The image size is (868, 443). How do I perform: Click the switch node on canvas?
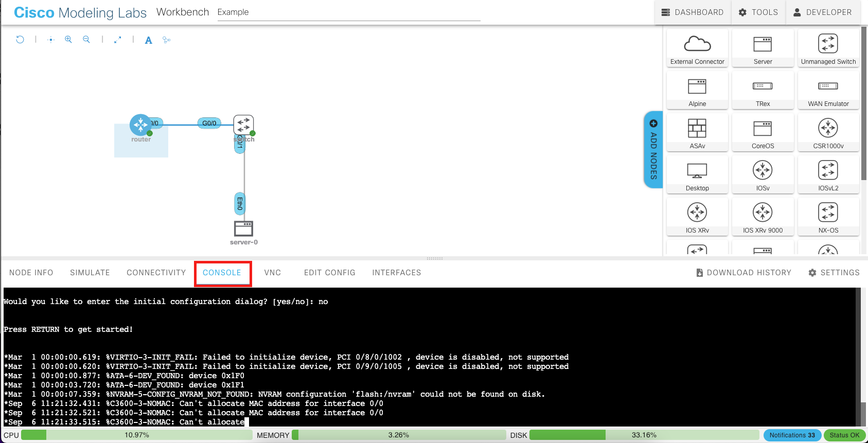click(x=244, y=125)
